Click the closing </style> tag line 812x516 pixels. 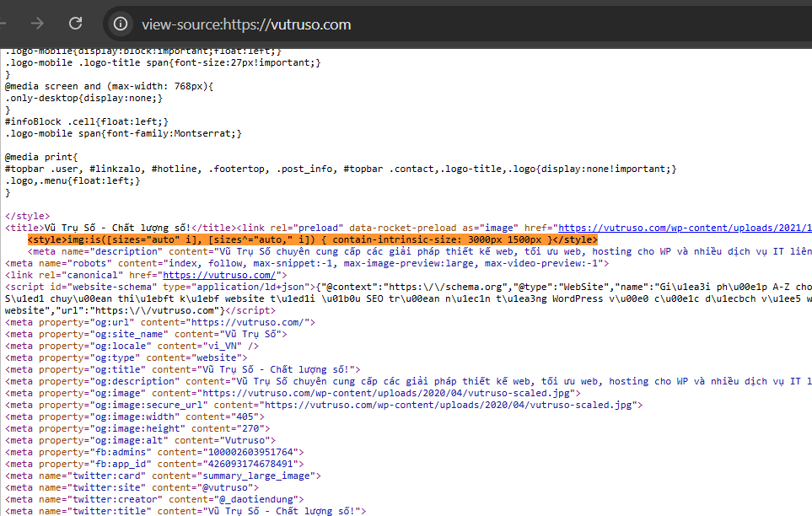pyautogui.click(x=28, y=216)
